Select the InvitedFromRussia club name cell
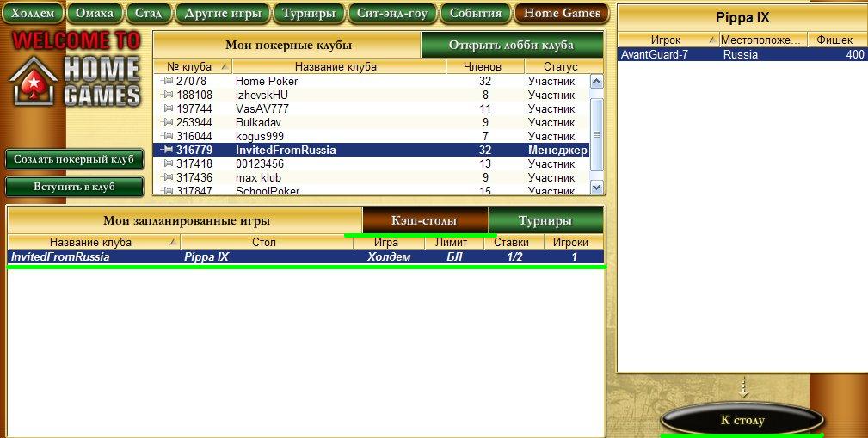 [286, 150]
